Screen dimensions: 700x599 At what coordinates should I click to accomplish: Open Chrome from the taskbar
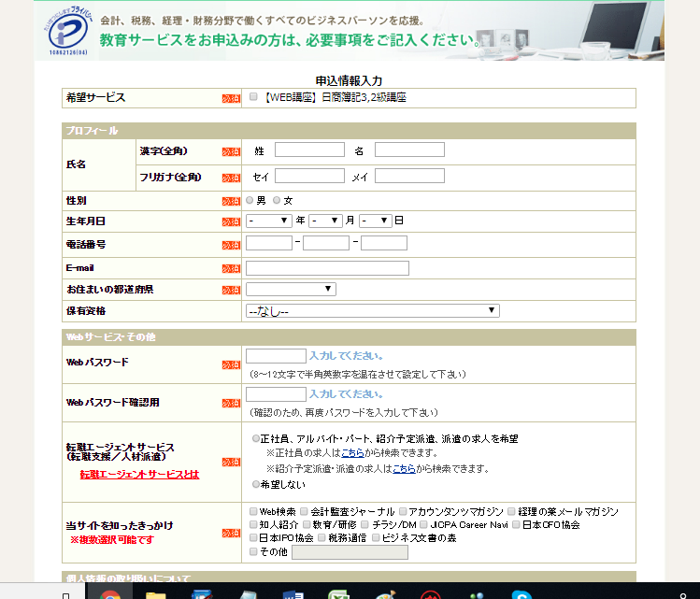coord(109,592)
